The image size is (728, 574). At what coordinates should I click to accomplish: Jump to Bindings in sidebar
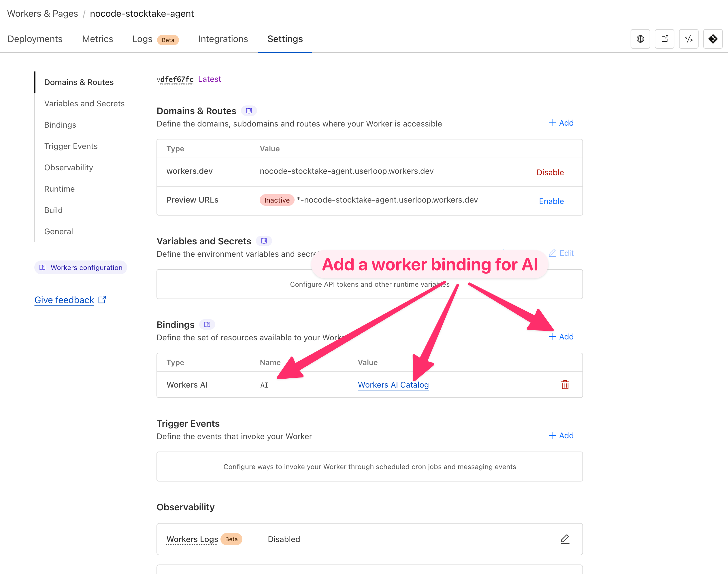60,125
